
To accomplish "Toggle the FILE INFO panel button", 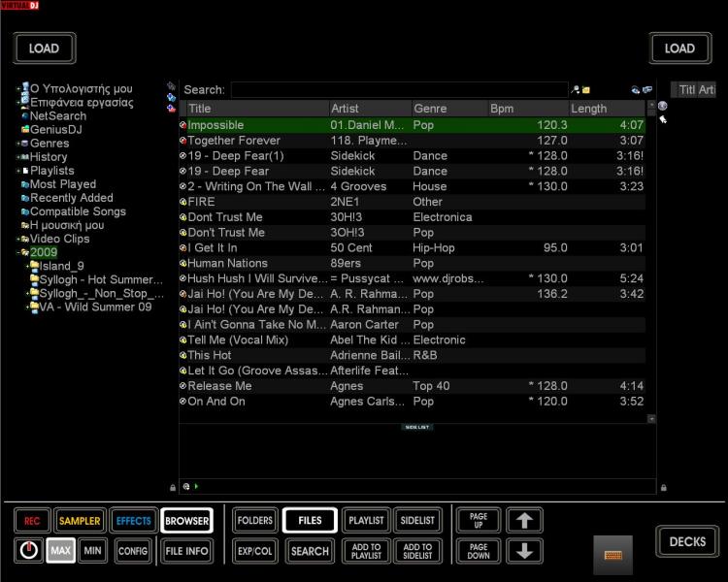I will [x=186, y=551].
